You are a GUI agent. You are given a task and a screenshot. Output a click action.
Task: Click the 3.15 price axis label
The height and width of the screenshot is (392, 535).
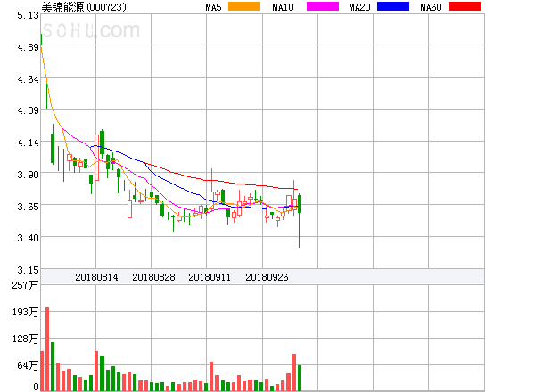click(x=28, y=270)
